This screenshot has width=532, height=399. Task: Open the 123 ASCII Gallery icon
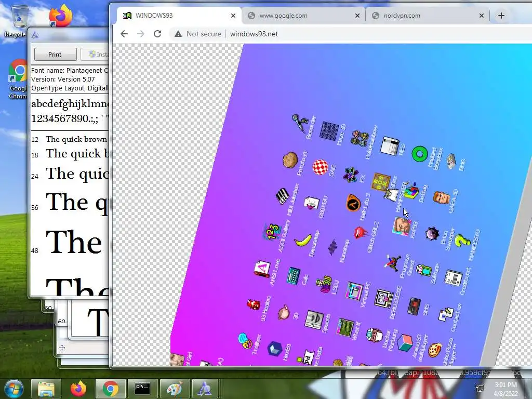pyautogui.click(x=272, y=232)
